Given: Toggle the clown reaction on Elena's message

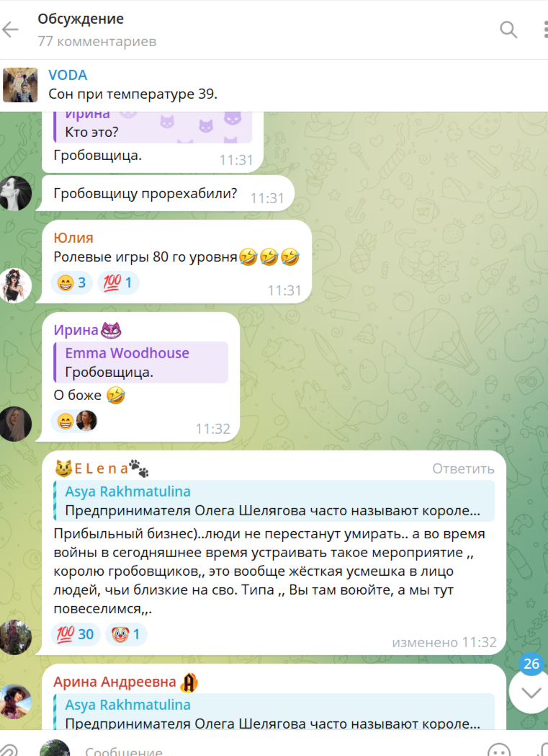Looking at the screenshot, I should point(126,634).
